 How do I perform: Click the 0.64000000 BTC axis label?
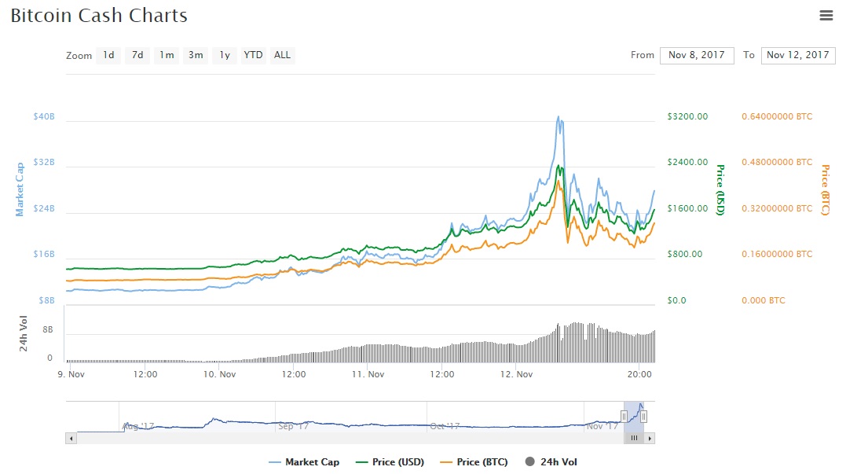777,116
